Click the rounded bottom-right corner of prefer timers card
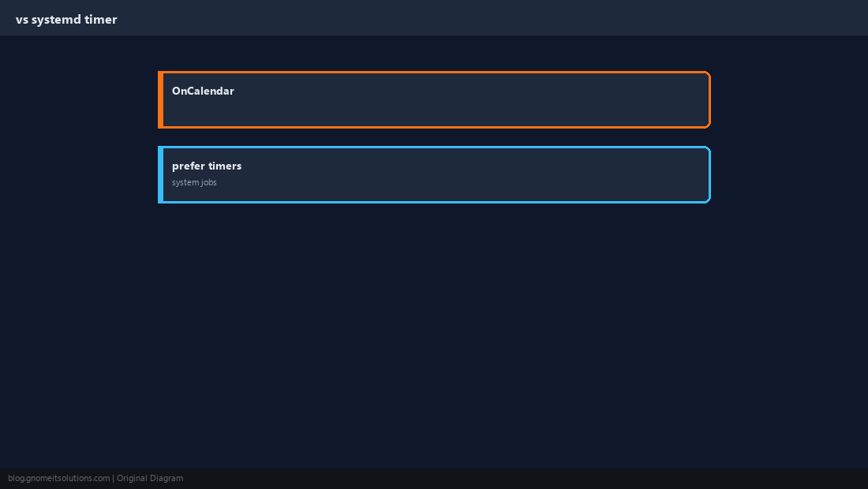 click(708, 200)
